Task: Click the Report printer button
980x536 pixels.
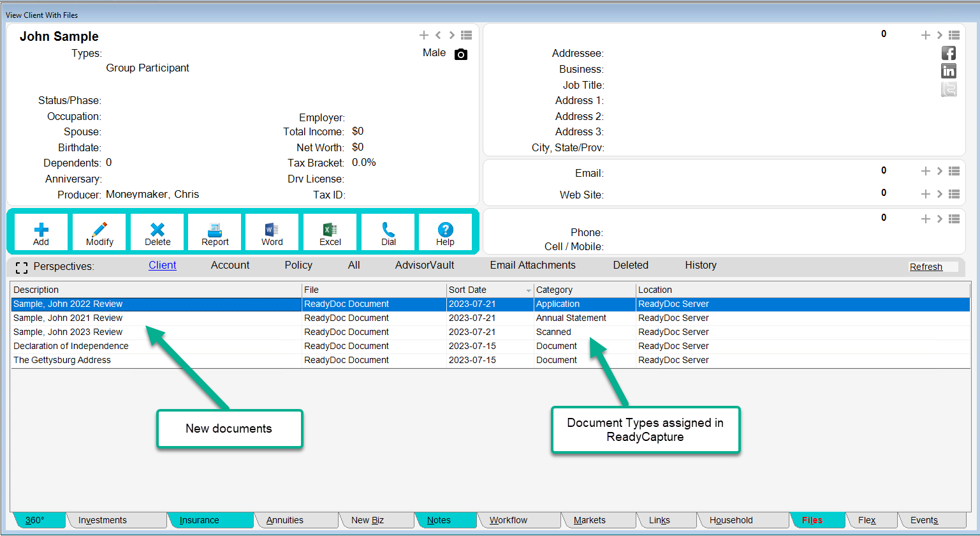Action: coord(215,234)
